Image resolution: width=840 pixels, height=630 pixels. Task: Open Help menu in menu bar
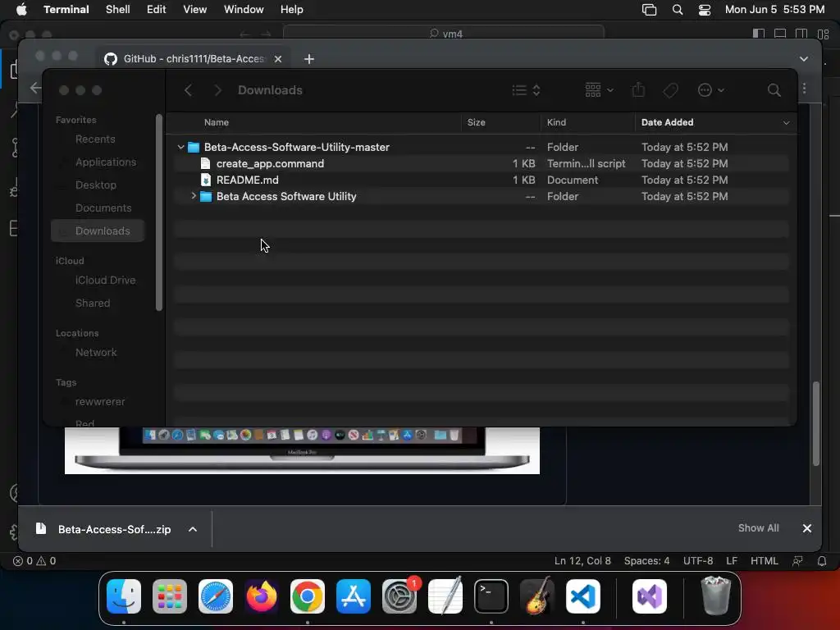tap(291, 10)
